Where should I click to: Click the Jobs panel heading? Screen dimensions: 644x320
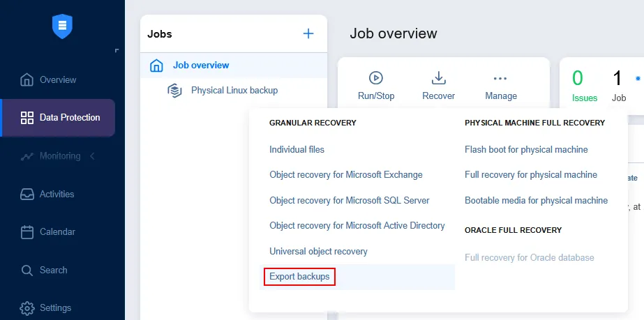tap(160, 34)
